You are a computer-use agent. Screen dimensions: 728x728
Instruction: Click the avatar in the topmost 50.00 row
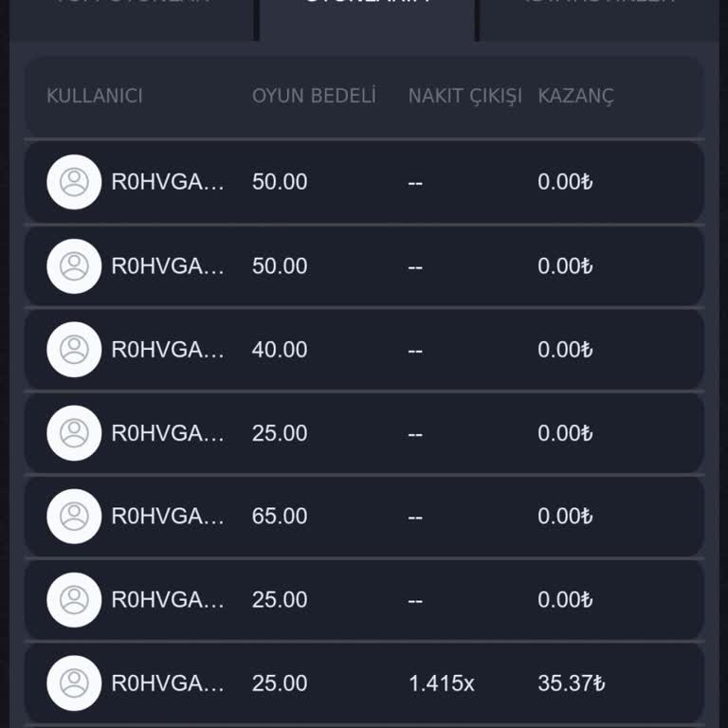pyautogui.click(x=74, y=182)
